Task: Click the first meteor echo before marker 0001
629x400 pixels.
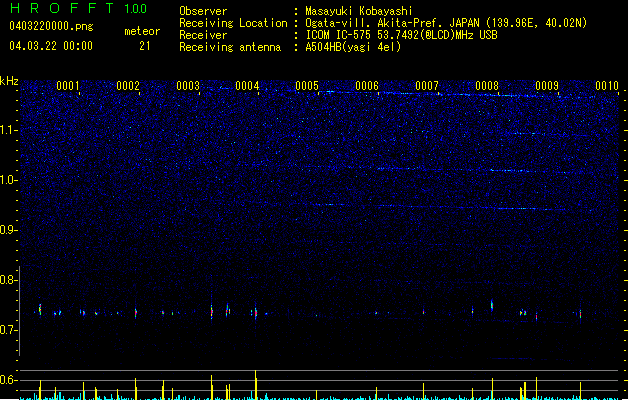Action: [x=40, y=309]
